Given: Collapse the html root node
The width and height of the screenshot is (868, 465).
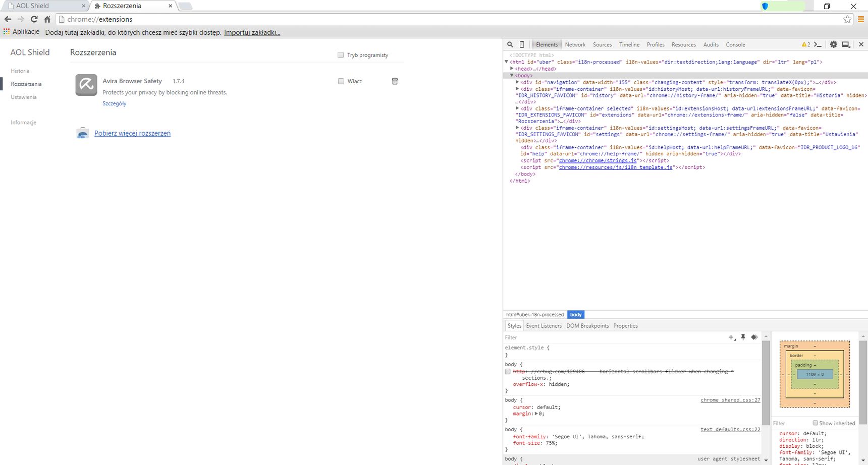Looking at the screenshot, I should 506,62.
